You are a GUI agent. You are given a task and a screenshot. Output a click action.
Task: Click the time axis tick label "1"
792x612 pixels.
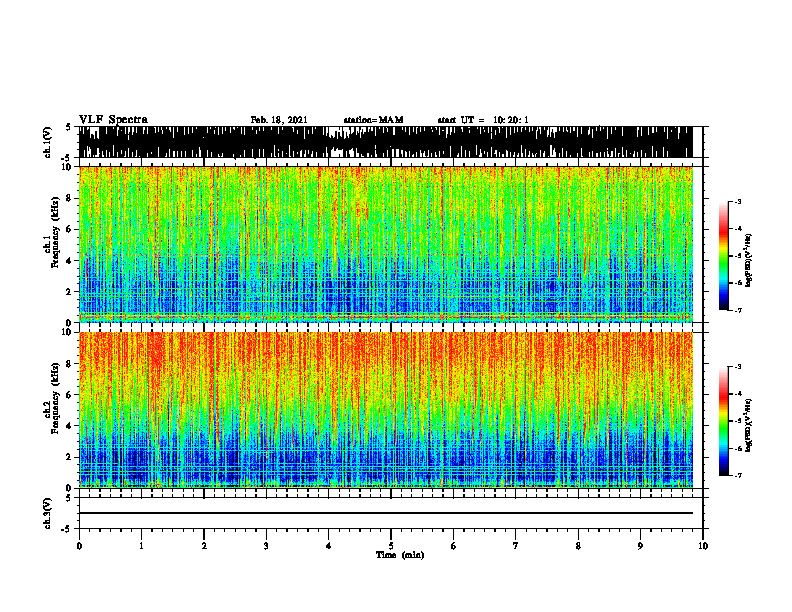click(x=141, y=546)
